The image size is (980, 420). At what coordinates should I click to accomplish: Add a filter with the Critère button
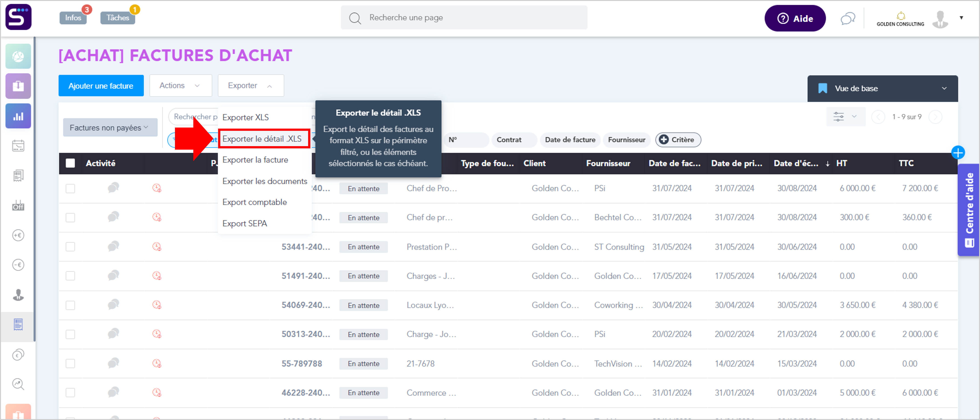[x=678, y=139]
